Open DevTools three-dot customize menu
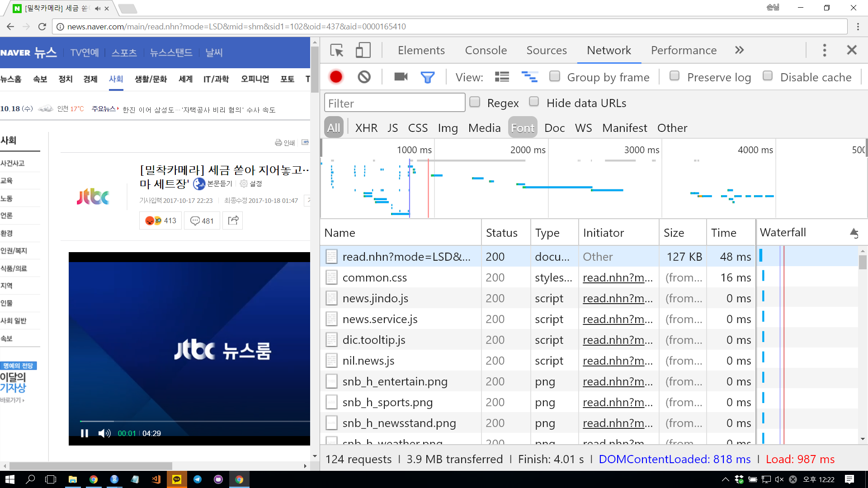The image size is (868, 488). [x=824, y=50]
